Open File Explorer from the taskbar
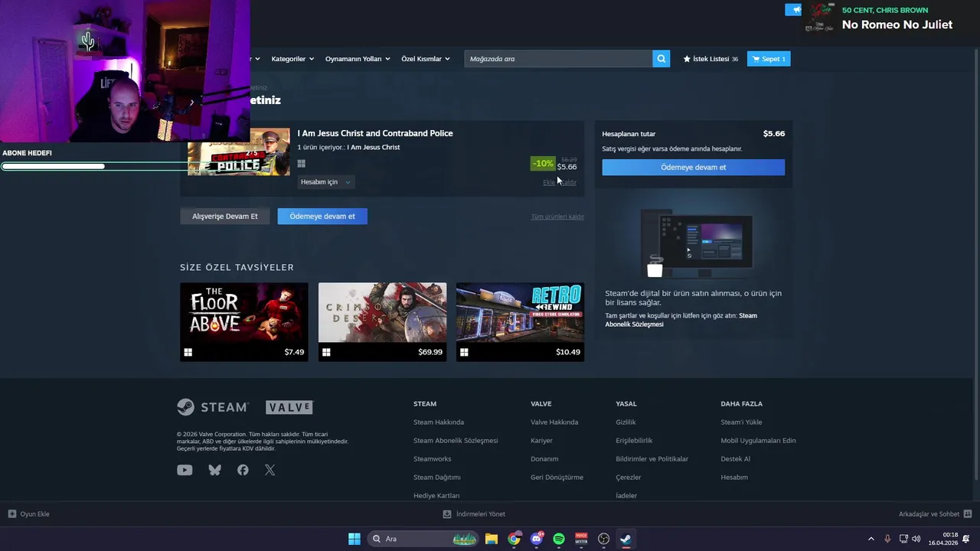The image size is (980, 551). tap(492, 539)
